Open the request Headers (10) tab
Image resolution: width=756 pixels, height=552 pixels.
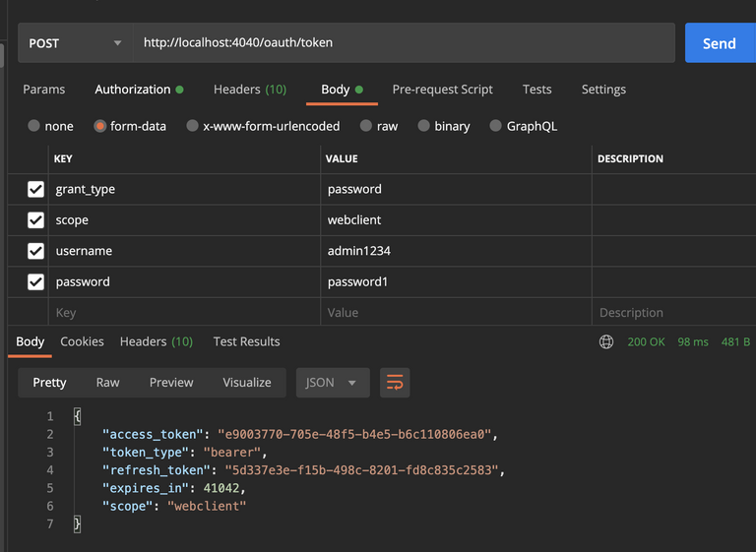(x=250, y=90)
